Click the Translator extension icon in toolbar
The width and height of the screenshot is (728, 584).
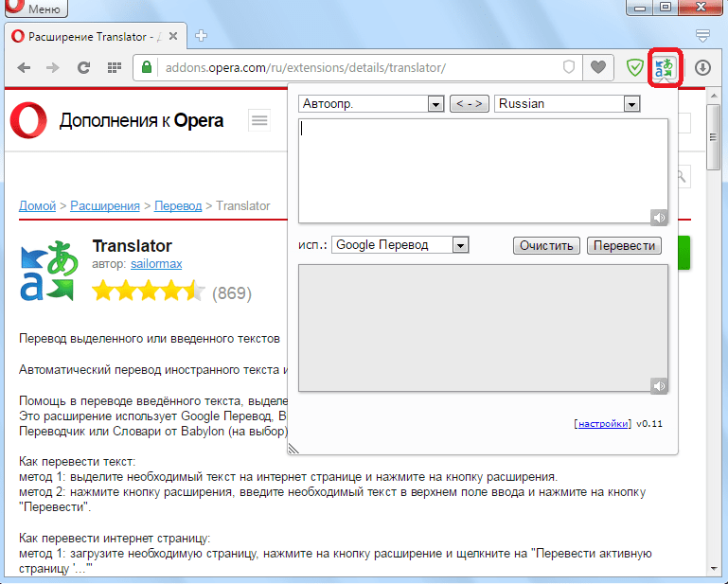click(666, 67)
